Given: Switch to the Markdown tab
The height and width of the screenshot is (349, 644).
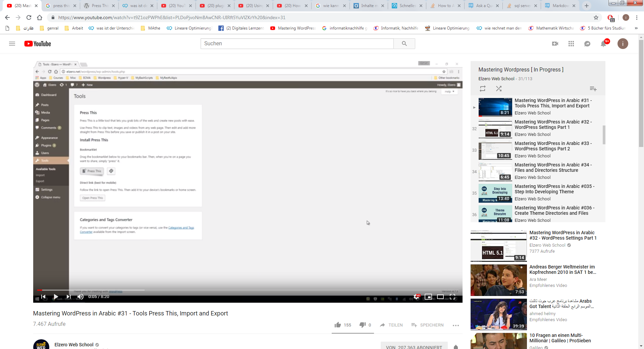Looking at the screenshot, I should [x=560, y=5].
